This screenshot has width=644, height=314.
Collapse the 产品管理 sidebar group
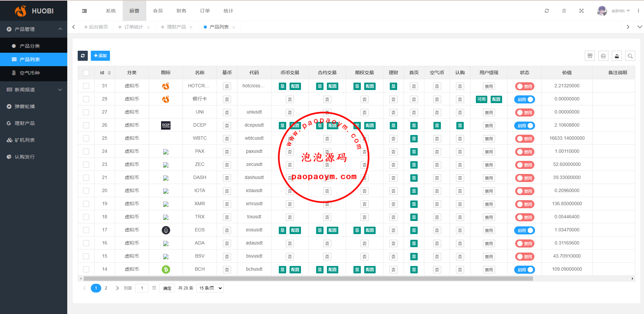pyautogui.click(x=34, y=29)
